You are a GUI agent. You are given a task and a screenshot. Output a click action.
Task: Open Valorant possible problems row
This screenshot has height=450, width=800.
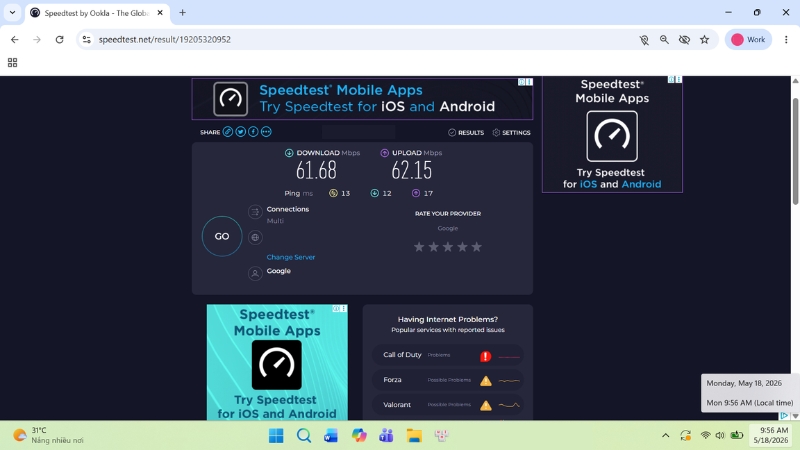(x=448, y=405)
